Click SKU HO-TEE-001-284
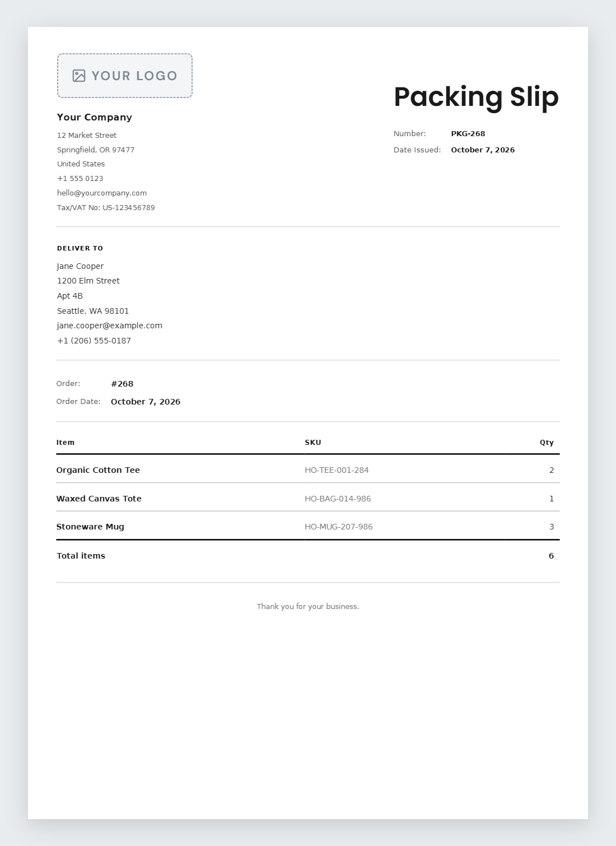The height and width of the screenshot is (846, 616). [x=337, y=470]
